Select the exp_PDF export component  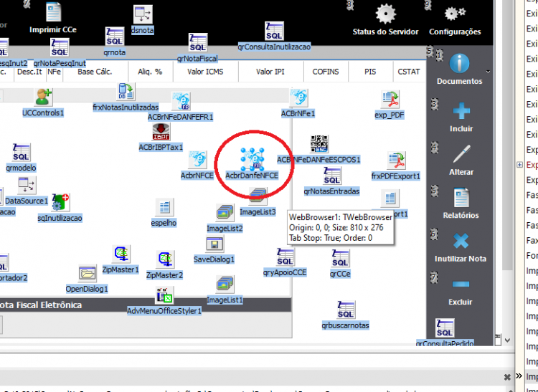(x=390, y=100)
